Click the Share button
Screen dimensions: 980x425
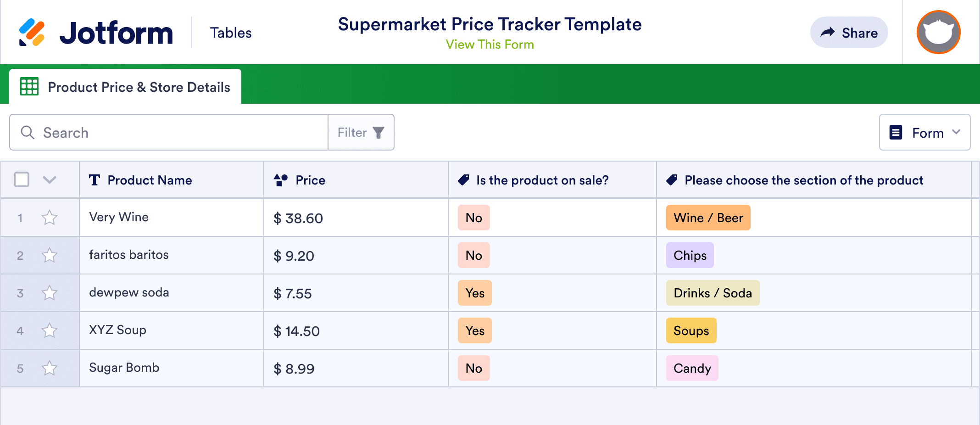(849, 33)
